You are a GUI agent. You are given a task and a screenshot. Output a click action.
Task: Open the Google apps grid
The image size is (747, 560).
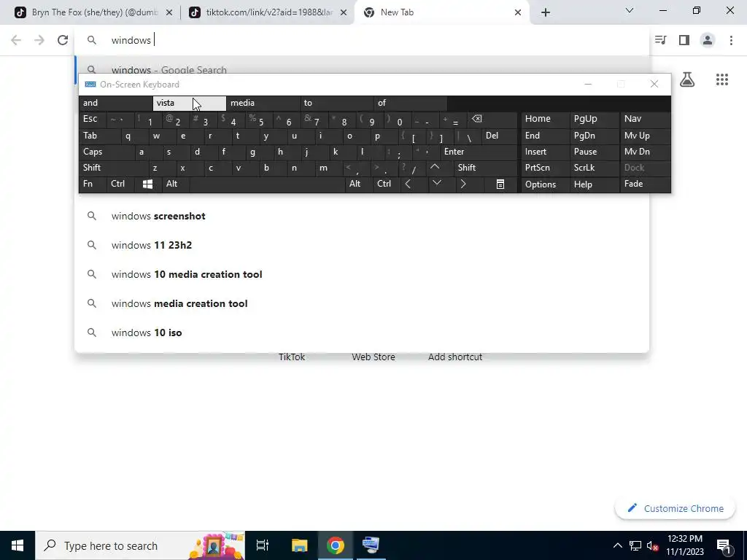coord(721,79)
